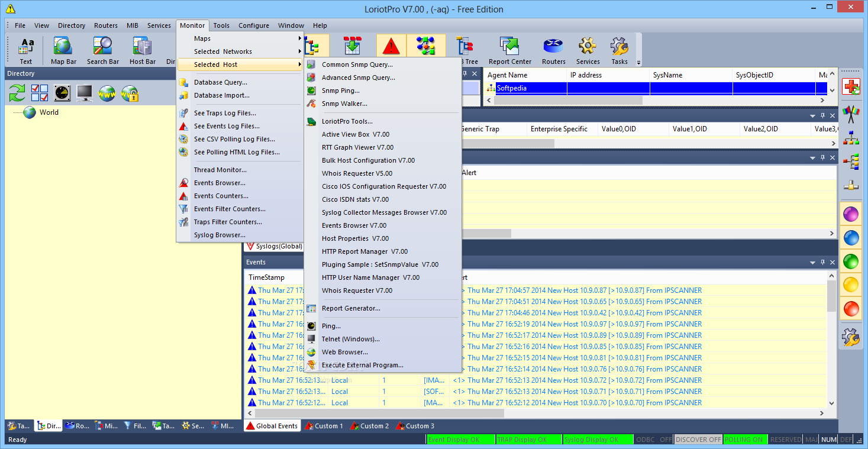Click the Tasks toolbar icon
Viewport: 868px width, 449px height.
tap(619, 50)
